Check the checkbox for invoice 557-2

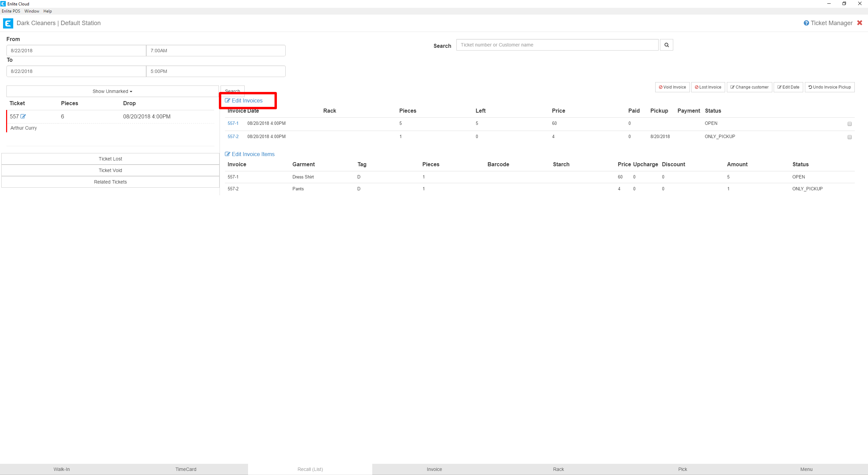point(849,137)
